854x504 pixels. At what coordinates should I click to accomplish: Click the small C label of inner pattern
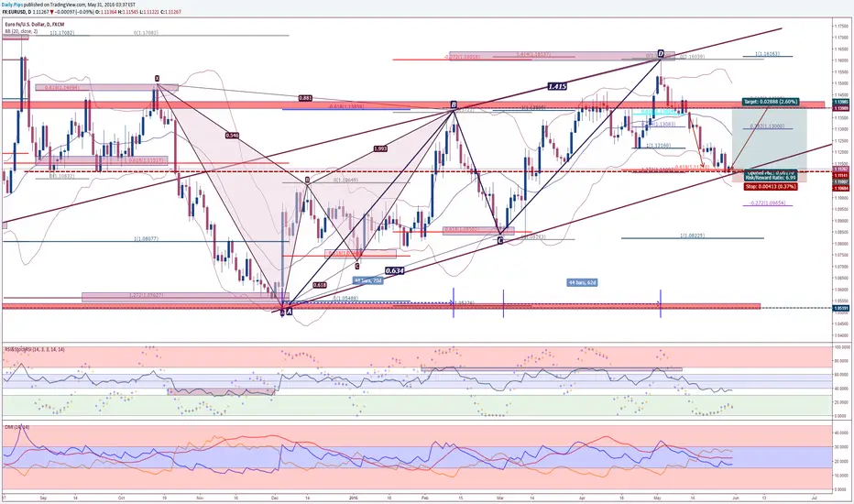tap(356, 266)
